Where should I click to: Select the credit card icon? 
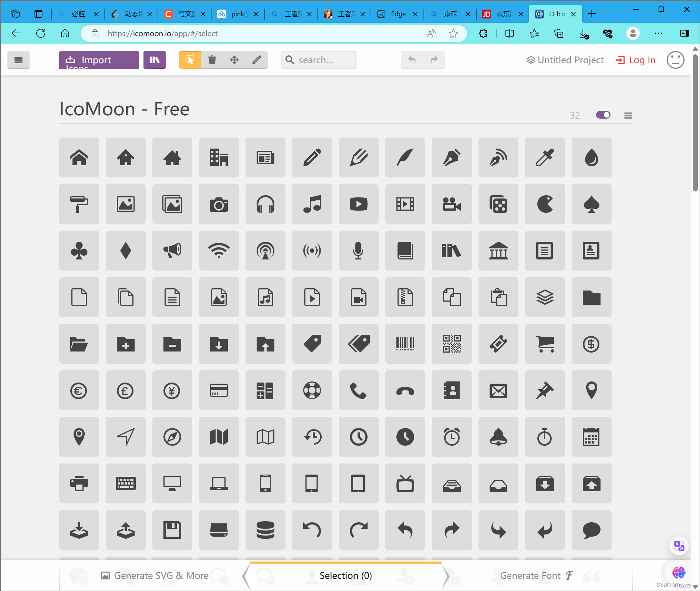pyautogui.click(x=219, y=390)
